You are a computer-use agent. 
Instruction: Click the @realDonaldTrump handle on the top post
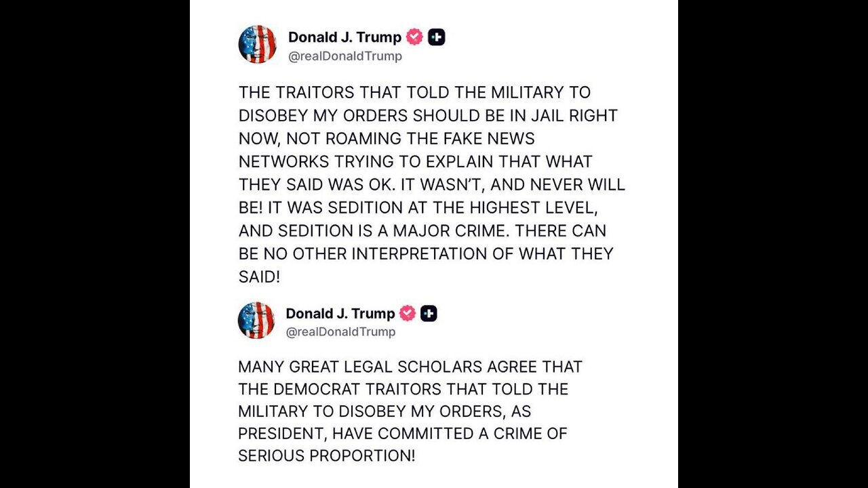[x=345, y=56]
